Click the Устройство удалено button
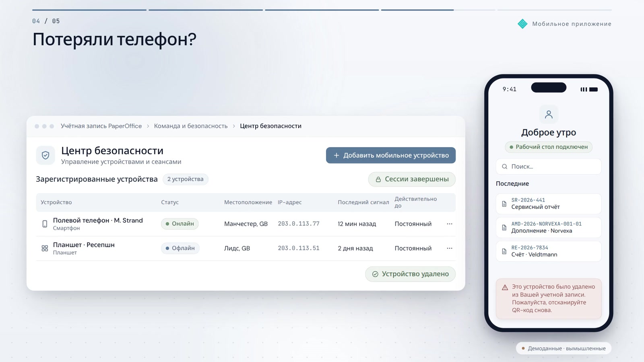Viewport: 644px width, 362px height. pyautogui.click(x=410, y=274)
